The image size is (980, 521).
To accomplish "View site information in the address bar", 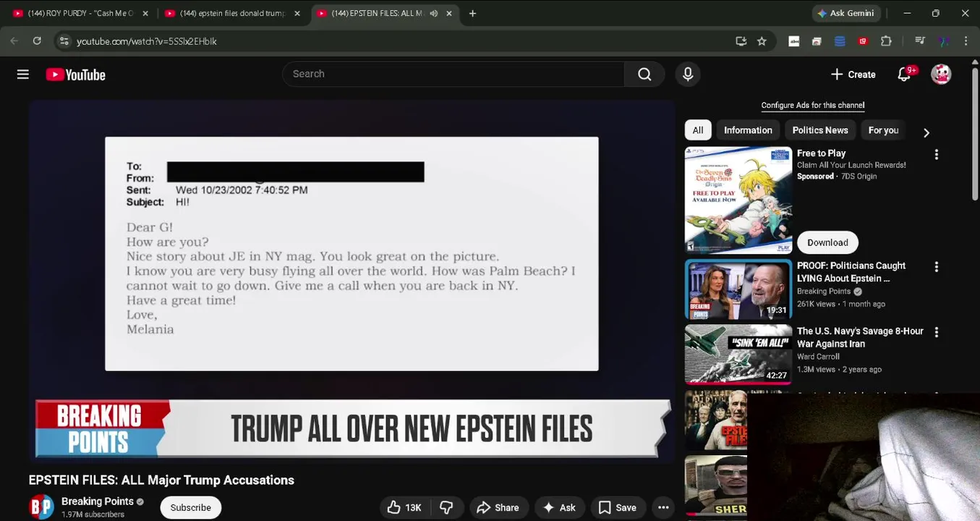I will tap(64, 41).
